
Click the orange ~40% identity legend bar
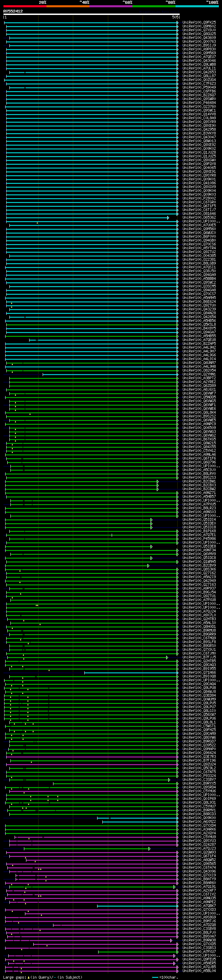(x=68, y=6)
